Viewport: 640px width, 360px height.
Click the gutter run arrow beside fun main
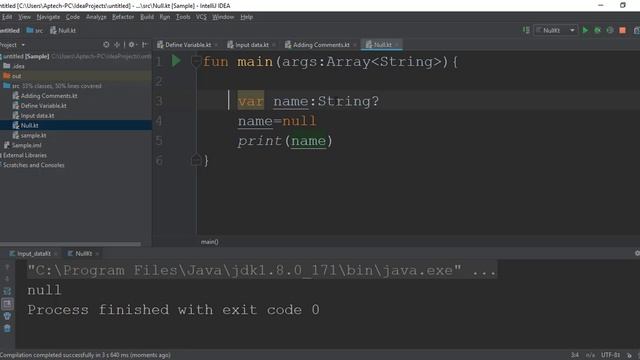coord(176,61)
